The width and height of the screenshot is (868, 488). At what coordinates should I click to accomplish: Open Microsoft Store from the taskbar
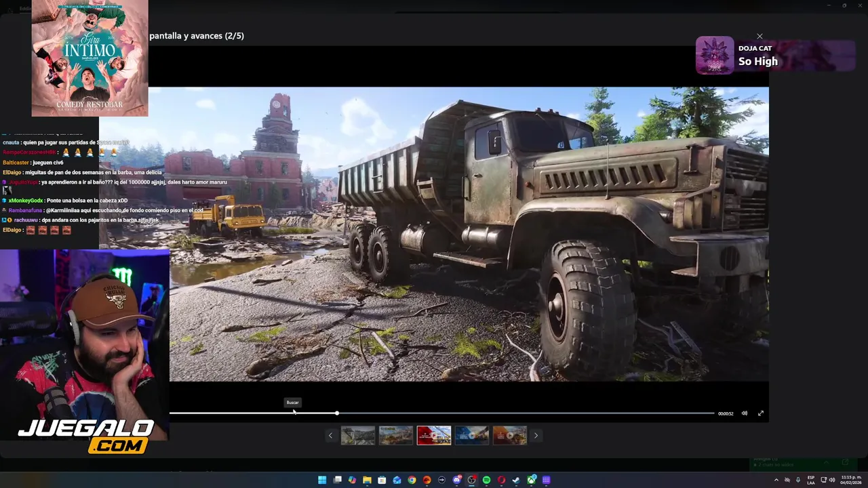(x=382, y=480)
